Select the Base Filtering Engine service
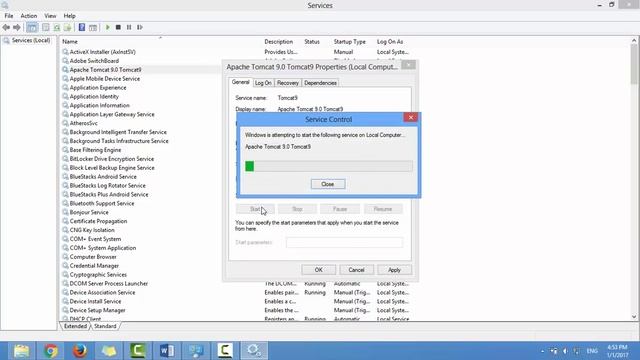The height and width of the screenshot is (360, 640). [x=95, y=150]
